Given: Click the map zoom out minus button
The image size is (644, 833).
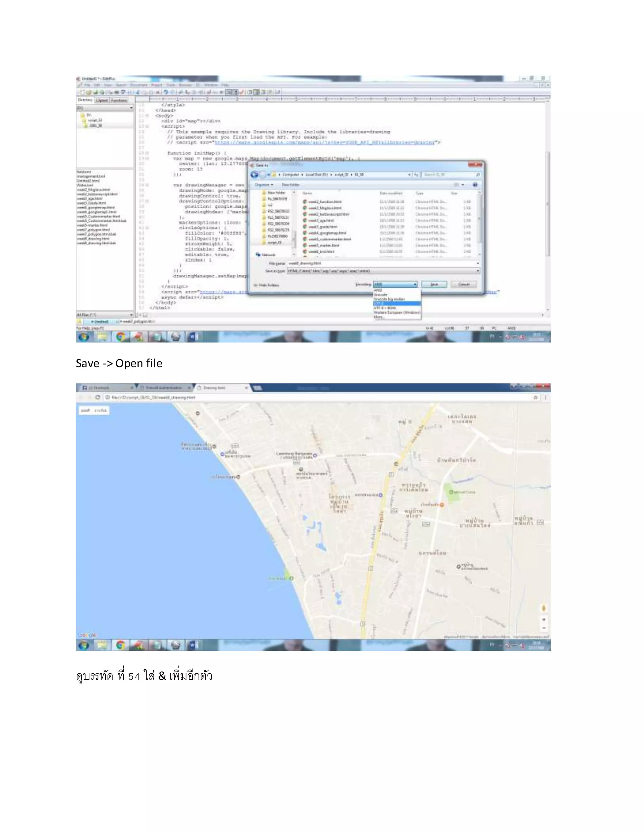Looking at the screenshot, I should point(544,628).
